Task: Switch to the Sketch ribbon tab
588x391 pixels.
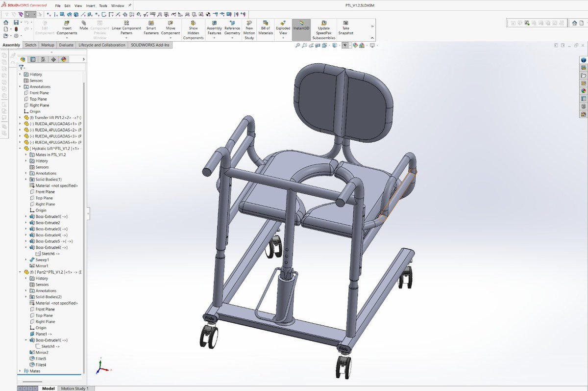Action: [x=30, y=45]
